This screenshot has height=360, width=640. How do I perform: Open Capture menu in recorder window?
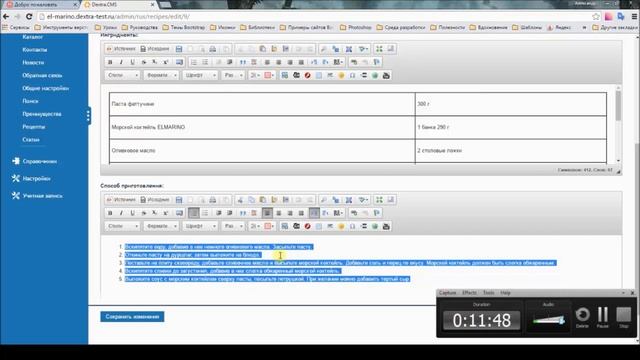click(x=447, y=293)
